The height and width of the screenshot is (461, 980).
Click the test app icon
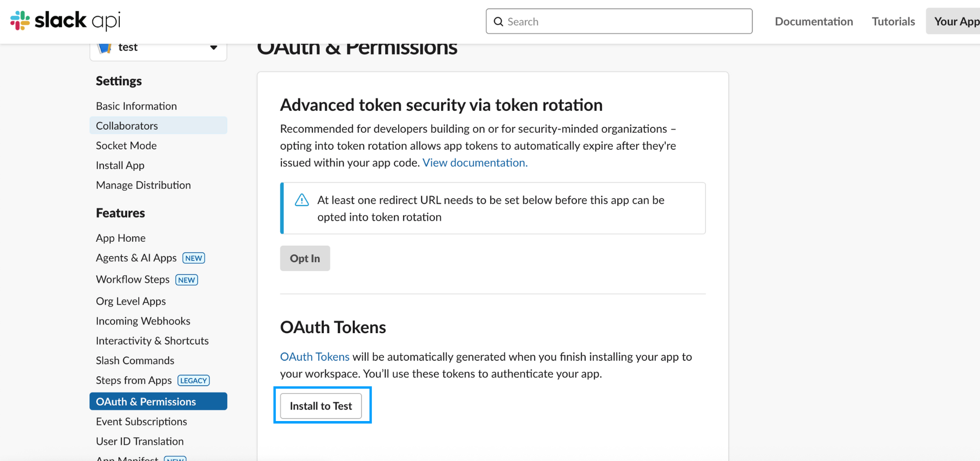(x=104, y=48)
